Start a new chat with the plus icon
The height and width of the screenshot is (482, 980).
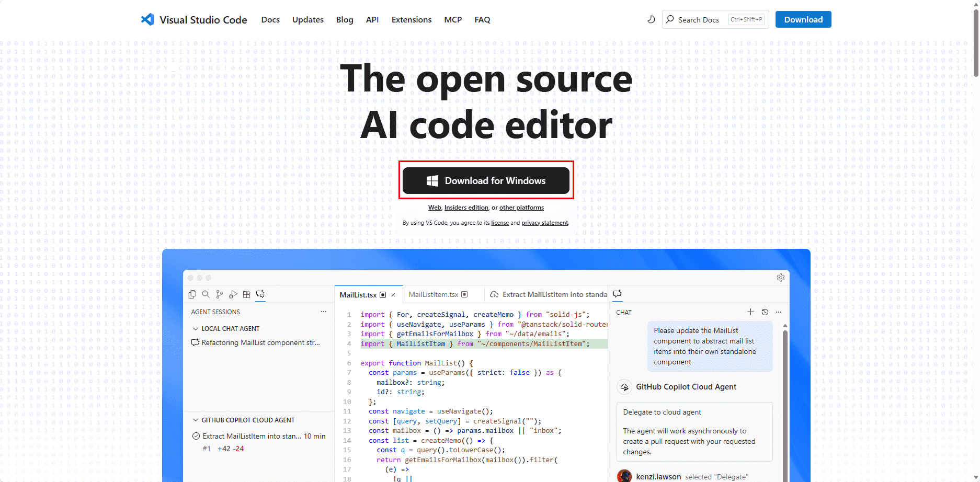point(750,312)
